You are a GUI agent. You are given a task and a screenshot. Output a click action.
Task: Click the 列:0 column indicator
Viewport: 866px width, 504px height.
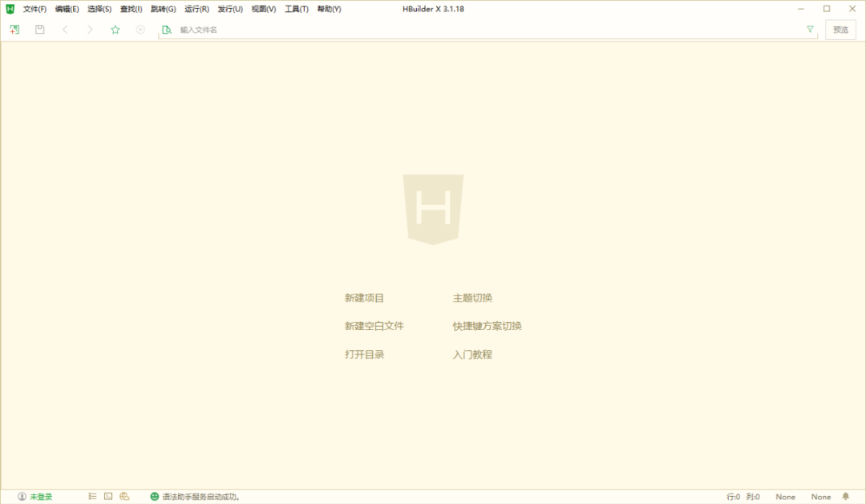click(x=753, y=497)
